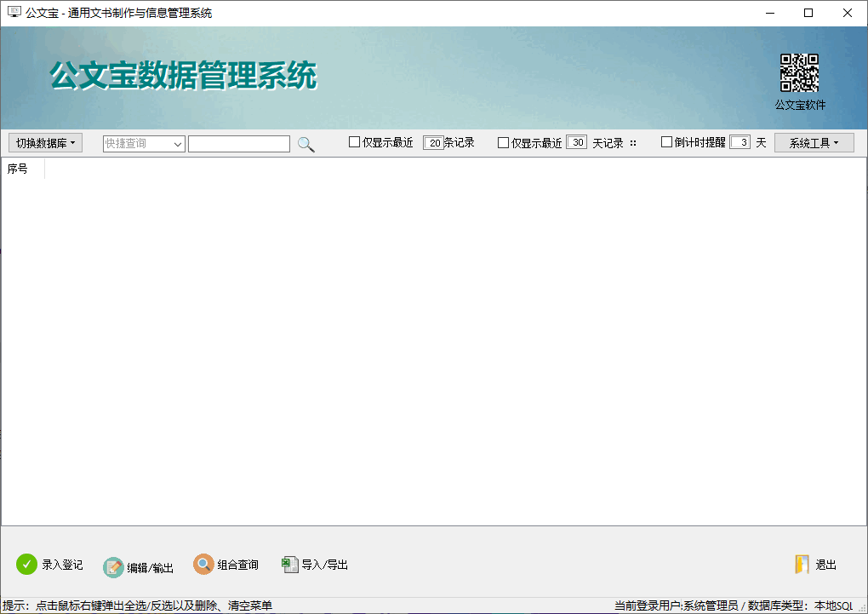
Task: Click the days field showing 30
Action: click(x=576, y=142)
